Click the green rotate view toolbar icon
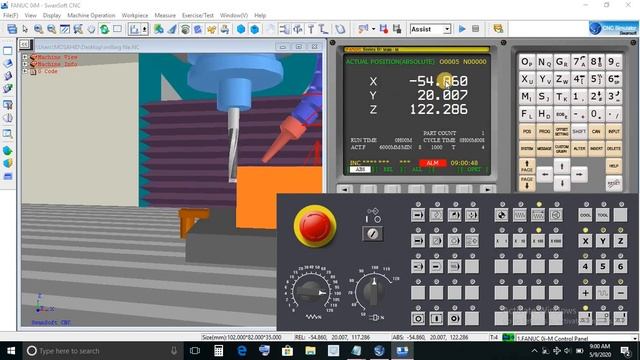The image size is (640, 360). pyautogui.click(x=104, y=29)
